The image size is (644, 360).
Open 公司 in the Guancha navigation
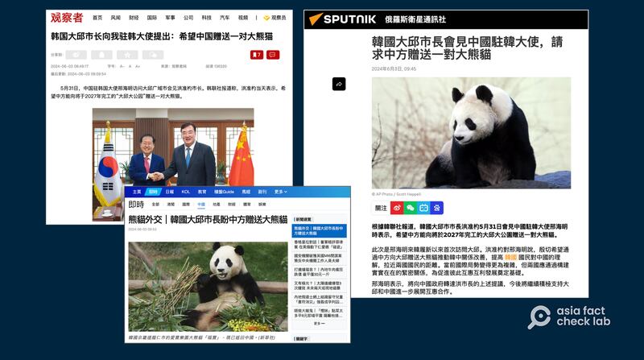pos(188,18)
